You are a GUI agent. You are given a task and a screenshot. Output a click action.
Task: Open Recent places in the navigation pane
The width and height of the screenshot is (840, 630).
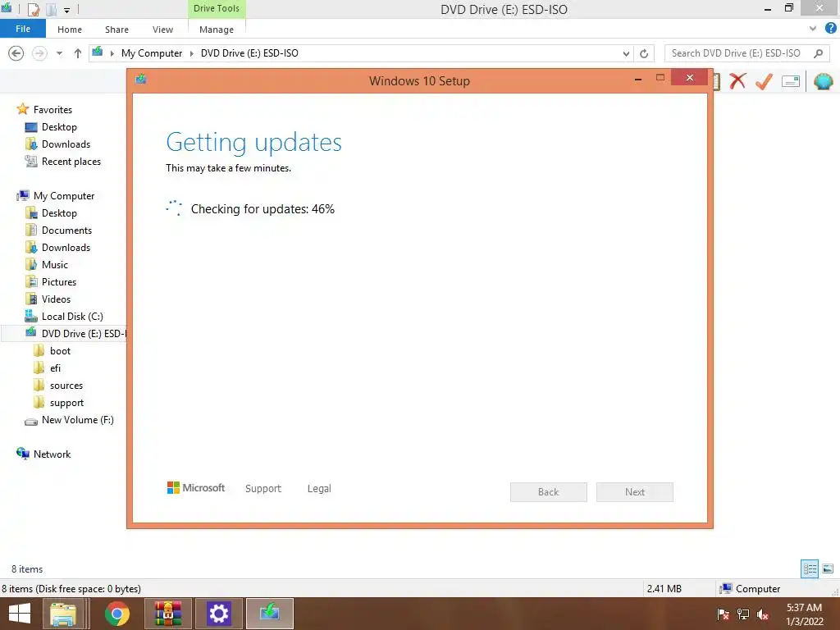(71, 162)
